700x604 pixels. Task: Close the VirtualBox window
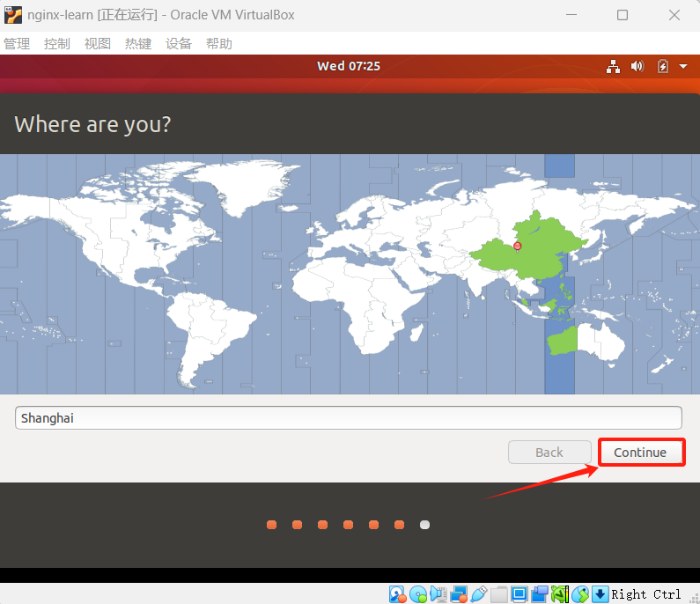click(x=674, y=15)
